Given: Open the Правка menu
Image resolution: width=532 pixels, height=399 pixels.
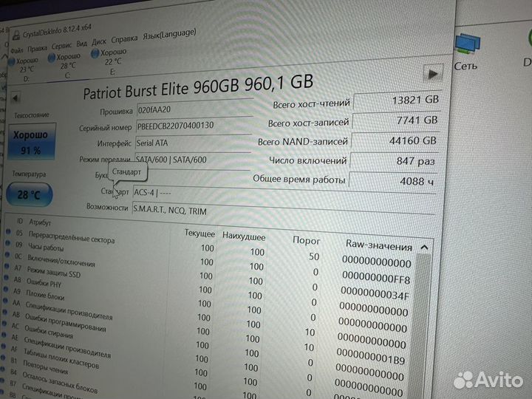Looking at the screenshot, I should click(38, 49).
